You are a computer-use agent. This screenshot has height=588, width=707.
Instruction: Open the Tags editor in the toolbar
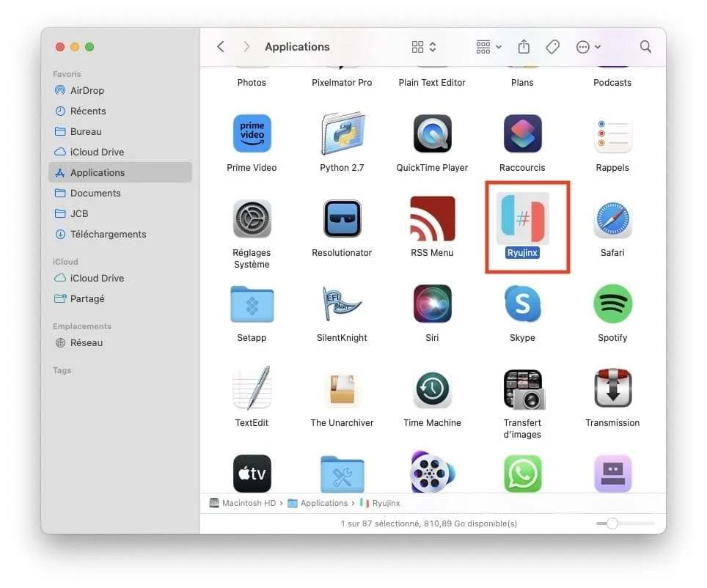553,46
